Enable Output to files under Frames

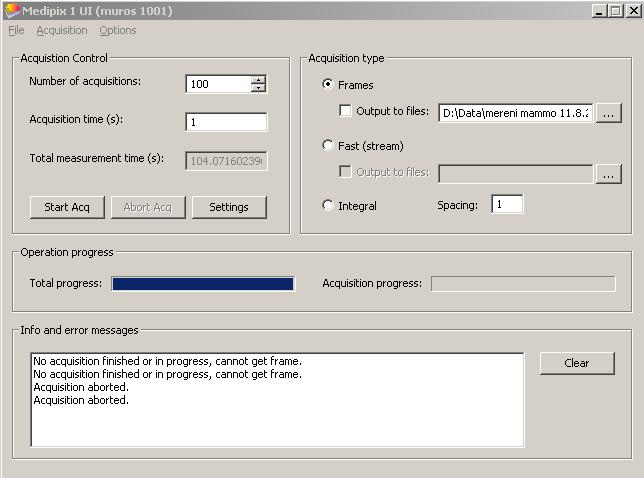[x=345, y=111]
